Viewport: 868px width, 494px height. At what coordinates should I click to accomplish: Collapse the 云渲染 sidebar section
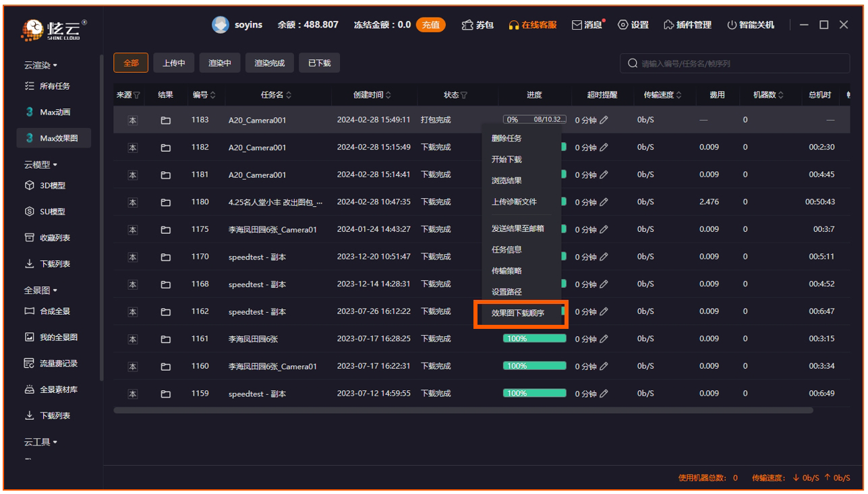point(40,65)
